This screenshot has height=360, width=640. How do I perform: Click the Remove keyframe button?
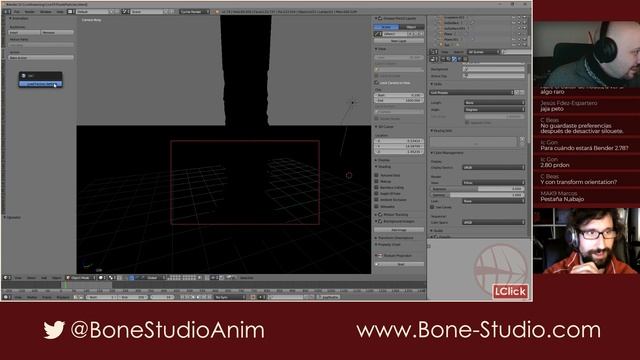coord(57,32)
